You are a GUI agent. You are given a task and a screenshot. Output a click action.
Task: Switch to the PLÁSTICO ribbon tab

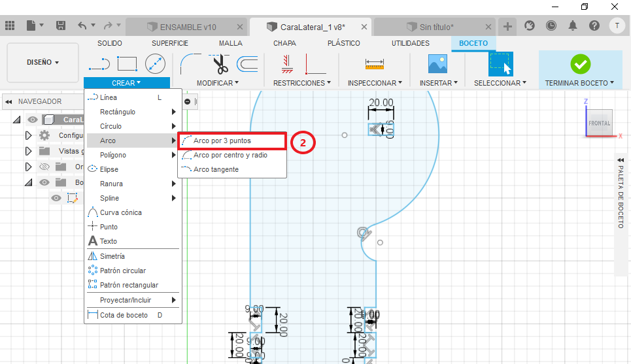(x=344, y=43)
